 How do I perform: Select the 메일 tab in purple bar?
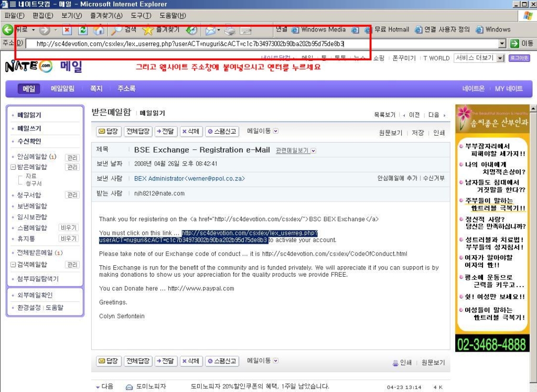[x=29, y=89]
